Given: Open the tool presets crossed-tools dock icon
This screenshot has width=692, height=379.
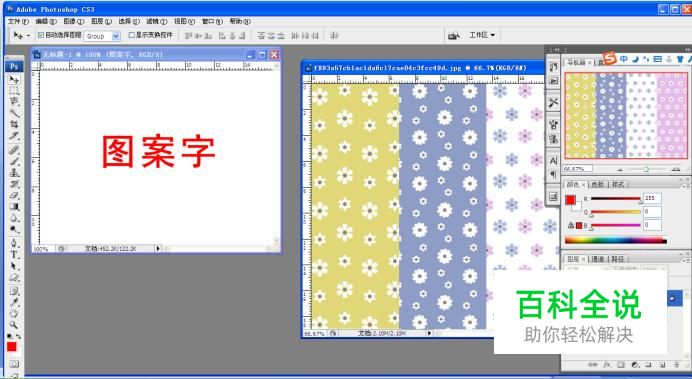Looking at the screenshot, I should pyautogui.click(x=553, y=103).
